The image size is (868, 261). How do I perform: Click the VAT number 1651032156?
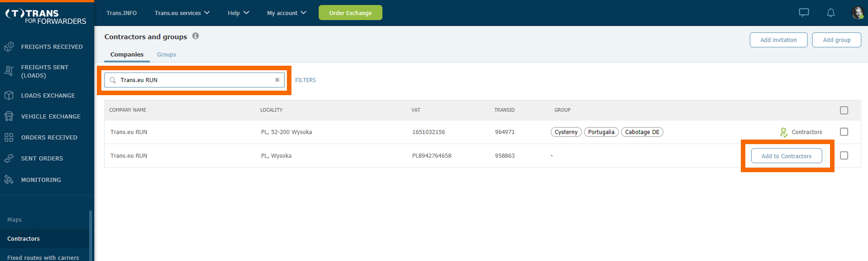[x=428, y=132]
